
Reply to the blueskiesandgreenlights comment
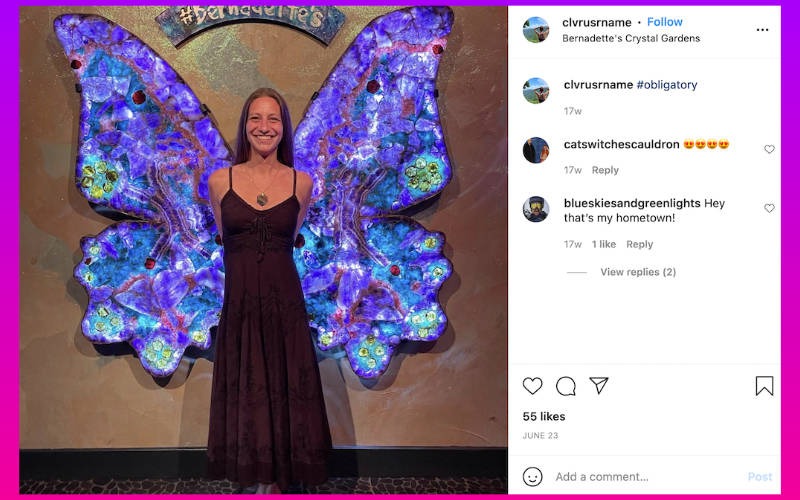[x=639, y=244]
